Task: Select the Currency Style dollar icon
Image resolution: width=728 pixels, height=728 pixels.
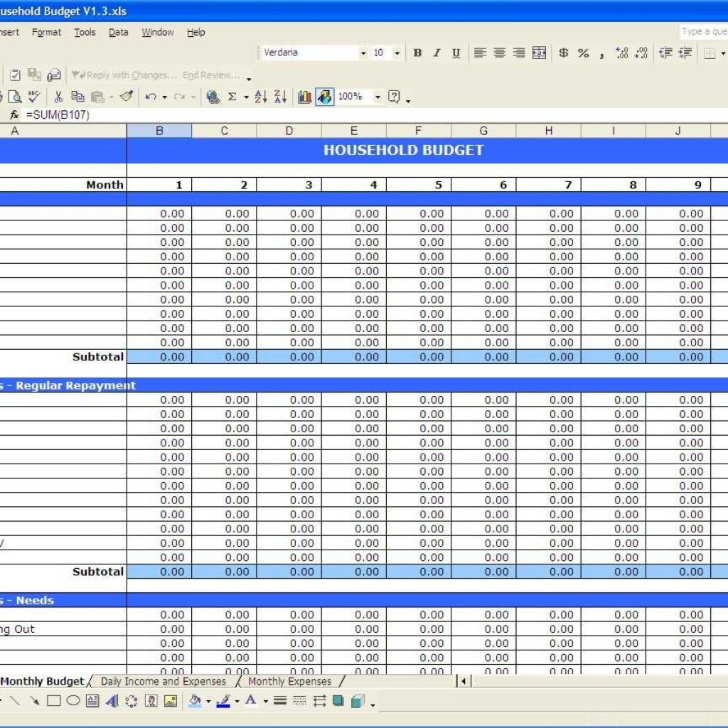Action: click(563, 53)
